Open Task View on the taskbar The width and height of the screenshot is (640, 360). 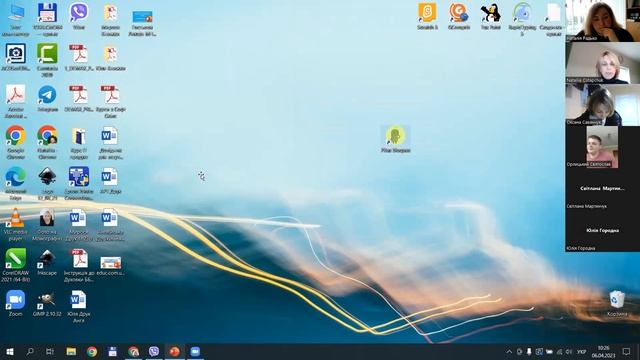coord(50,351)
